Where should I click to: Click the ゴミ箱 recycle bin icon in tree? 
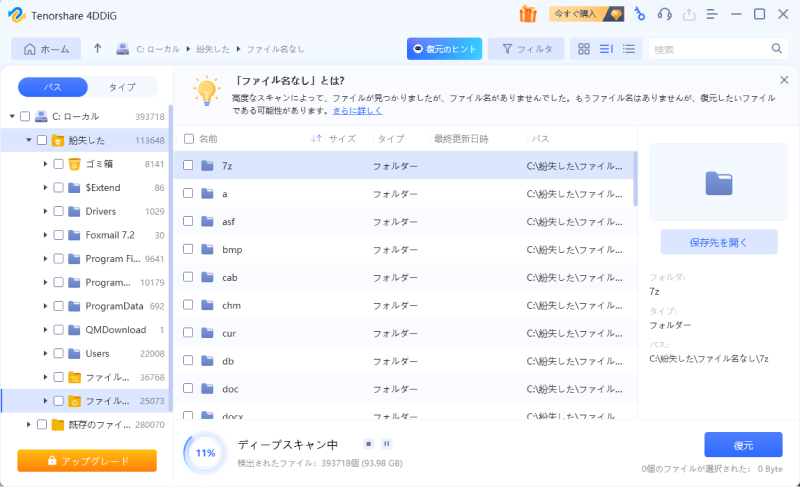pyautogui.click(x=74, y=164)
